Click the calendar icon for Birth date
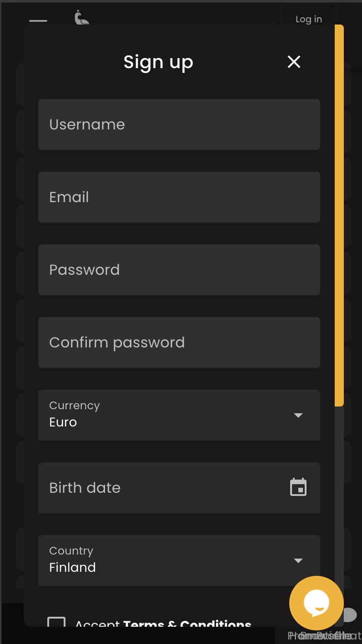The height and width of the screenshot is (644, 362). coord(298,487)
